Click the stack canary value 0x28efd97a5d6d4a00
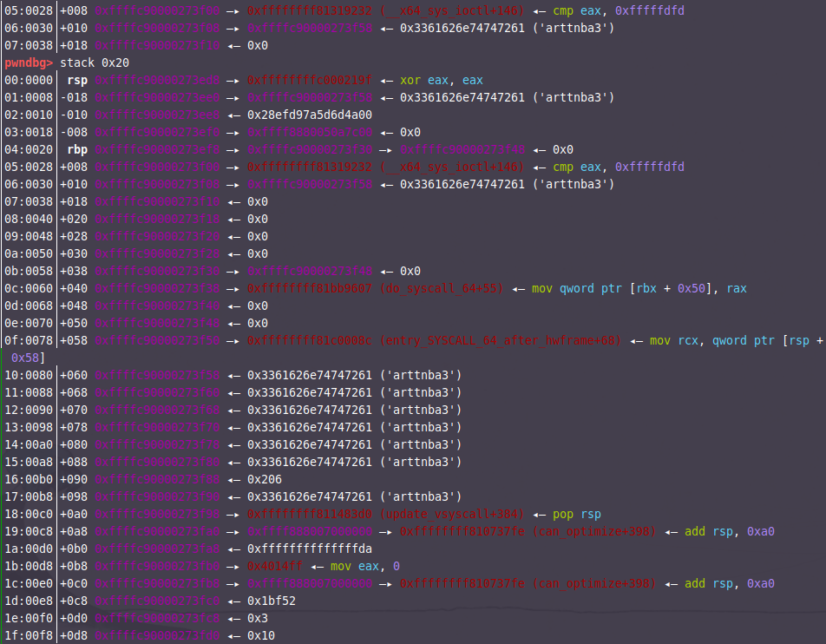Viewport: 826px width, 644px height. click(310, 115)
